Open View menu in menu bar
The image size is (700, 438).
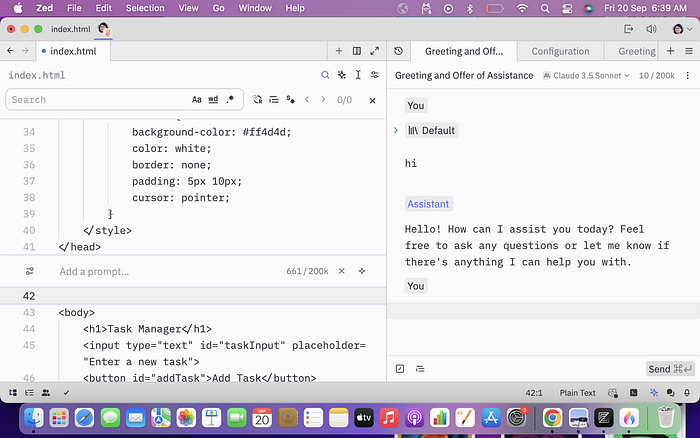click(x=188, y=8)
